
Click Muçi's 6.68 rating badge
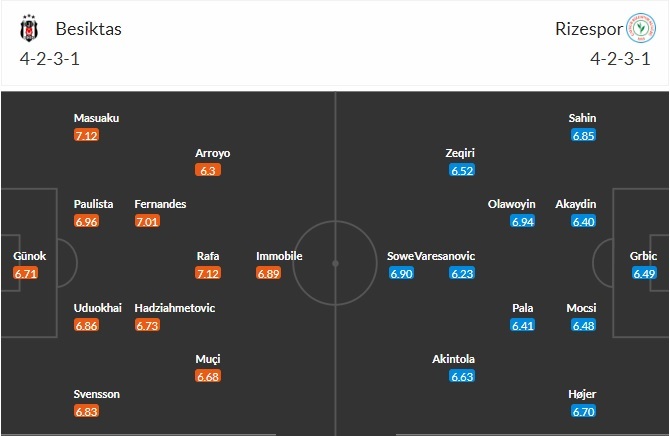point(209,376)
